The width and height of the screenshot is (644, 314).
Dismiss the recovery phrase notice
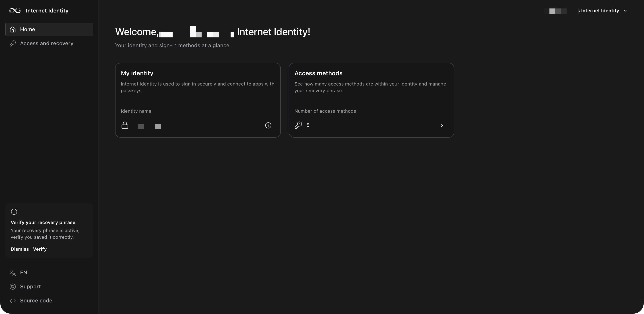[19, 249]
